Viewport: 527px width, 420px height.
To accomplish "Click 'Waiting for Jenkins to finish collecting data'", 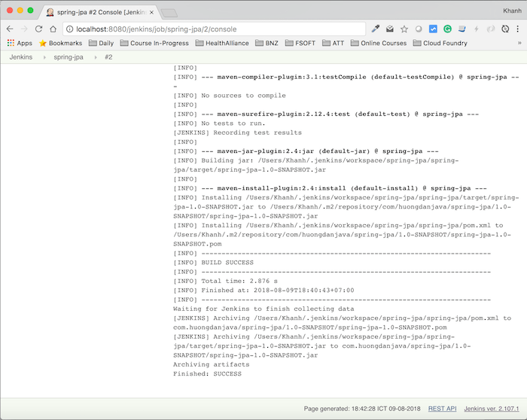I will point(263,309).
